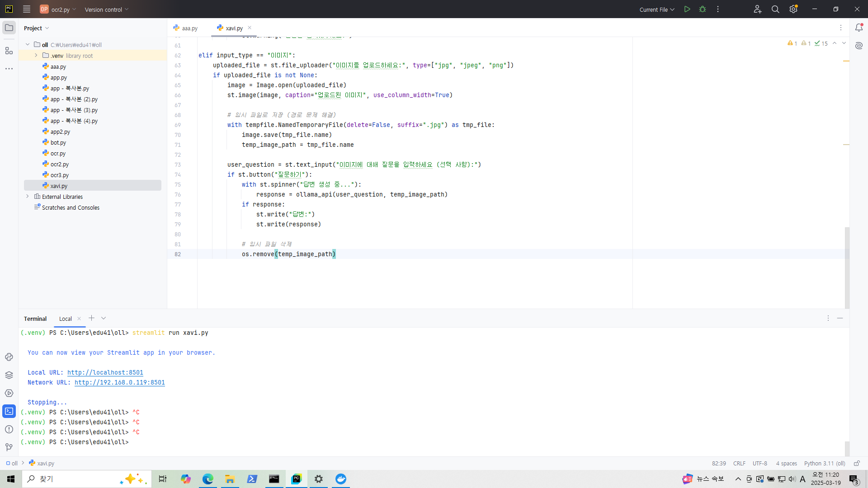
Task: Open the Notifications bell icon
Action: click(x=859, y=28)
